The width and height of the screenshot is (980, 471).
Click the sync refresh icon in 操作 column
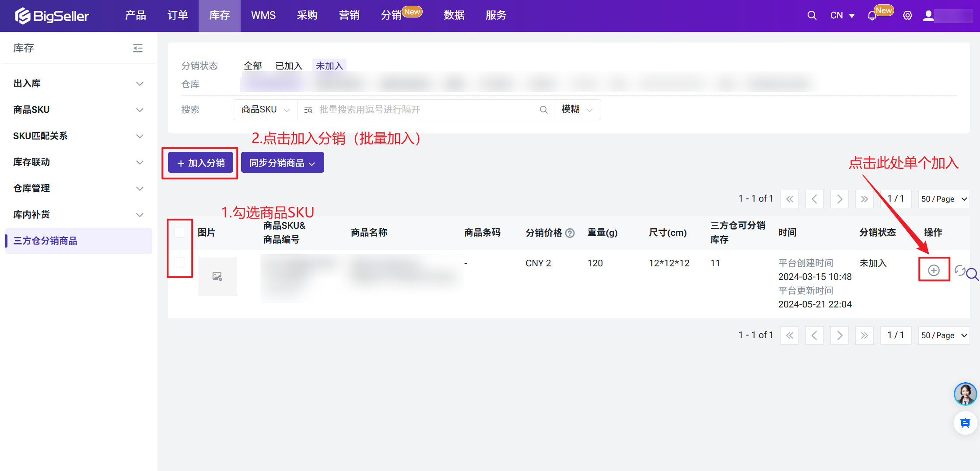(x=960, y=270)
